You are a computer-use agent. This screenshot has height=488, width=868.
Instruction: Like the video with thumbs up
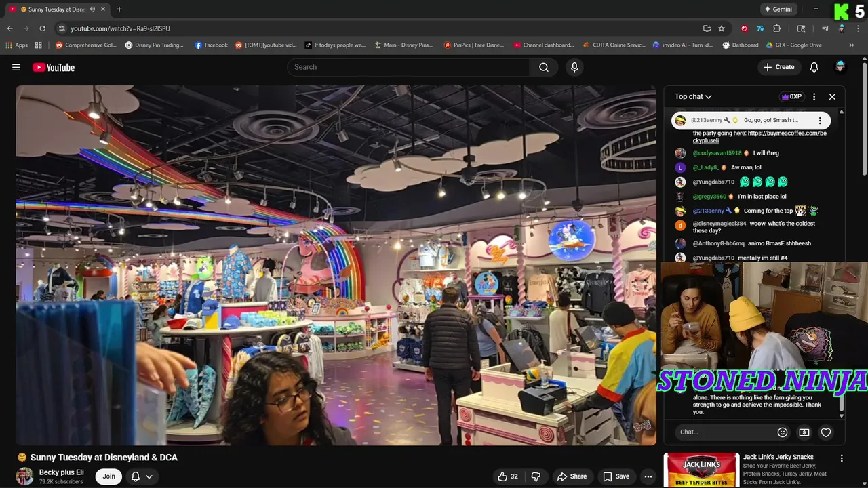click(508, 476)
